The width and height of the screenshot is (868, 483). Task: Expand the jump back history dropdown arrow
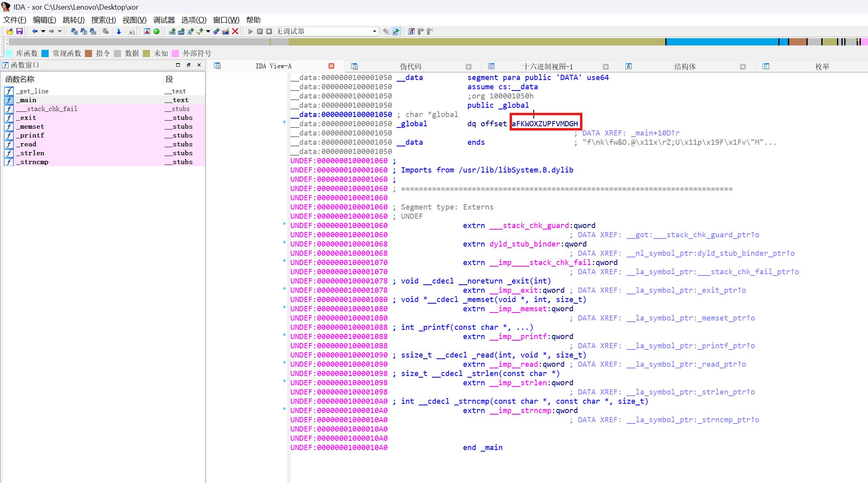coord(43,31)
